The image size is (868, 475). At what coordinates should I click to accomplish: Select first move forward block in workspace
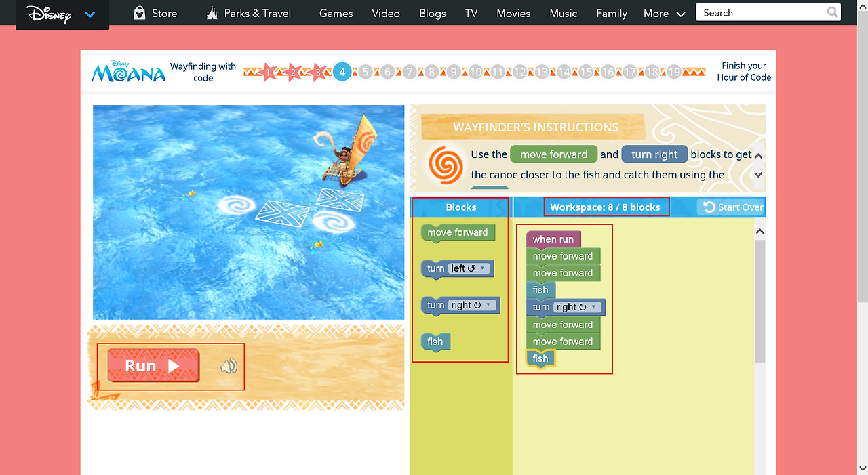563,256
